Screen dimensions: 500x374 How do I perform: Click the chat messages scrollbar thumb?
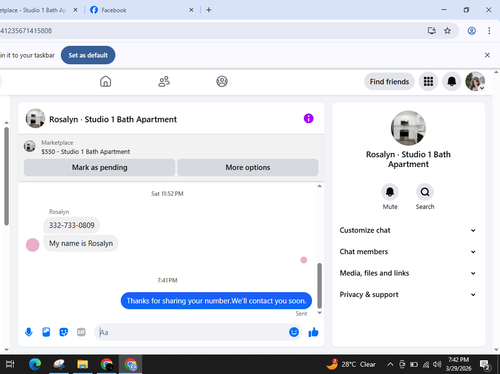click(319, 286)
